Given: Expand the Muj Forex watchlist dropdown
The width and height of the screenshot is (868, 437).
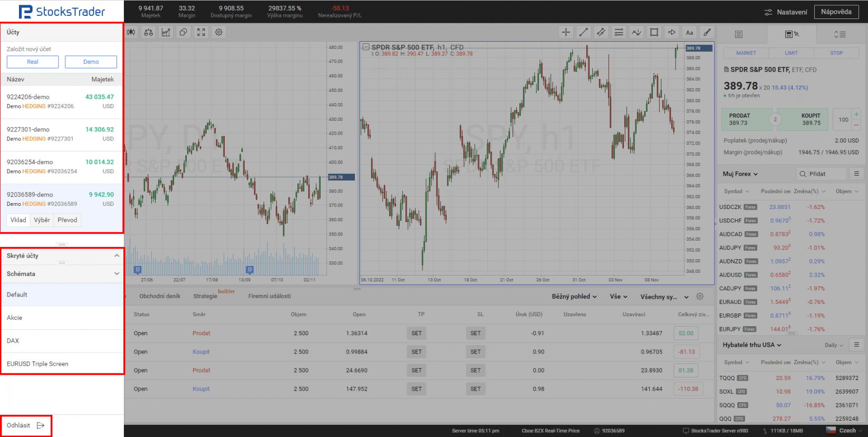Looking at the screenshot, I should [x=740, y=174].
